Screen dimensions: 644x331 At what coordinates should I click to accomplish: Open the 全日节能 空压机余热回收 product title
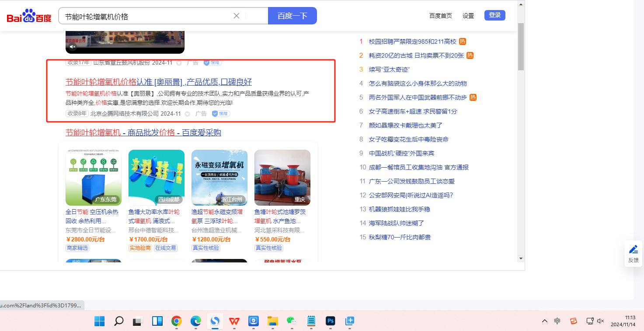click(92, 217)
